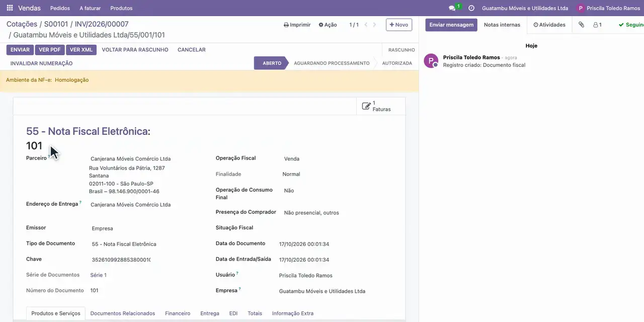Open user Priscila Toledo Ramos field link
Viewport: 644px width, 322px height.
[305, 276]
